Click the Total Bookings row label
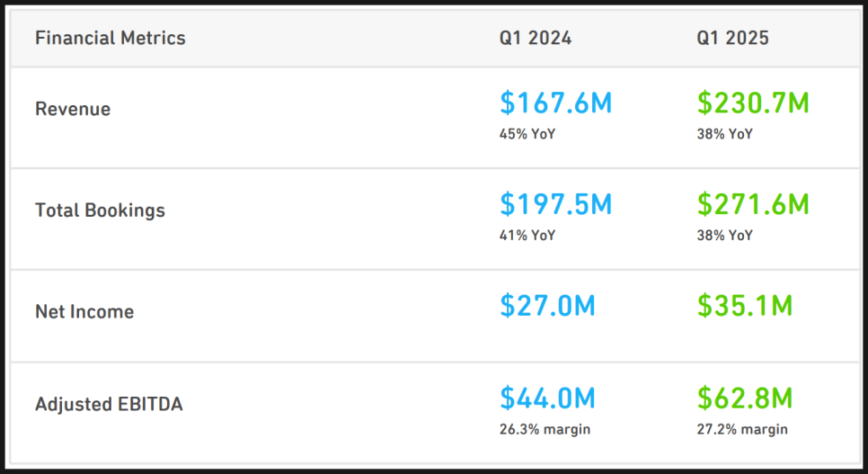Image resolution: width=868 pixels, height=474 pixels. pos(100,210)
